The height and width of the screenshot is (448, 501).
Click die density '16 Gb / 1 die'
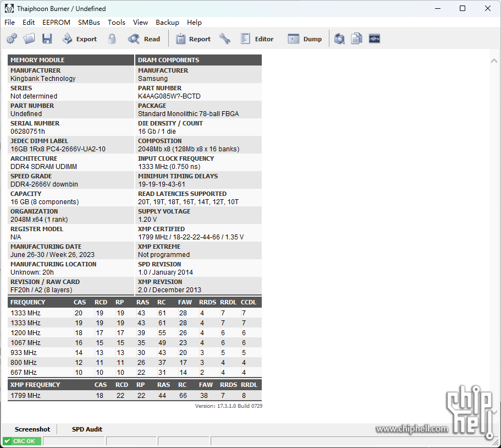coord(157,132)
